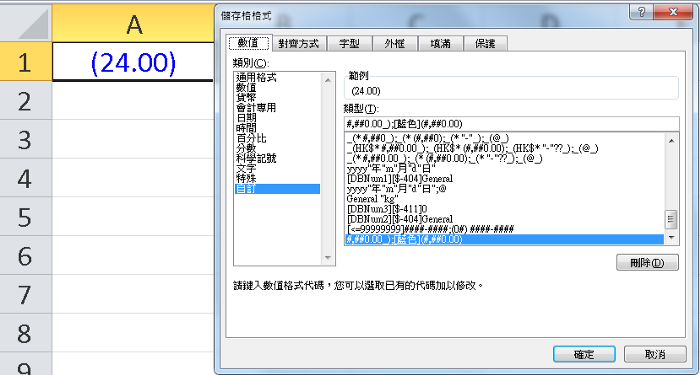This screenshot has height=375, width=700.
Task: Select row 5 header
Action: pos(26,217)
